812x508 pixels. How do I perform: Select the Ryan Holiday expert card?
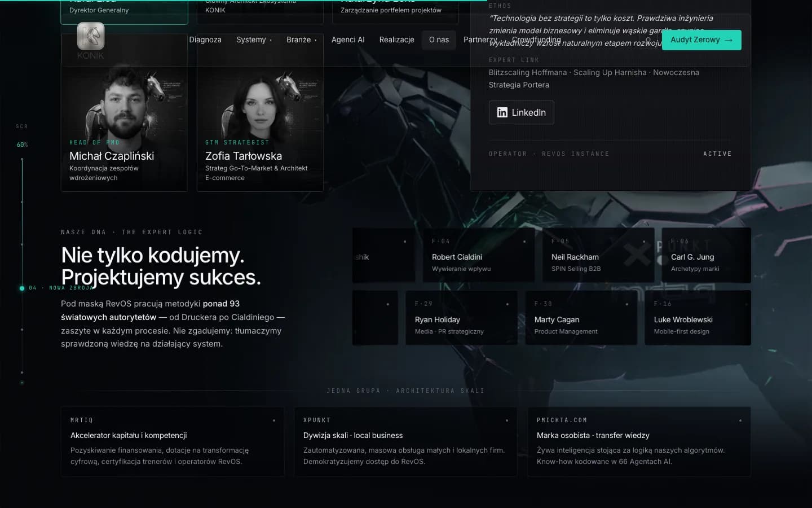[461, 318]
